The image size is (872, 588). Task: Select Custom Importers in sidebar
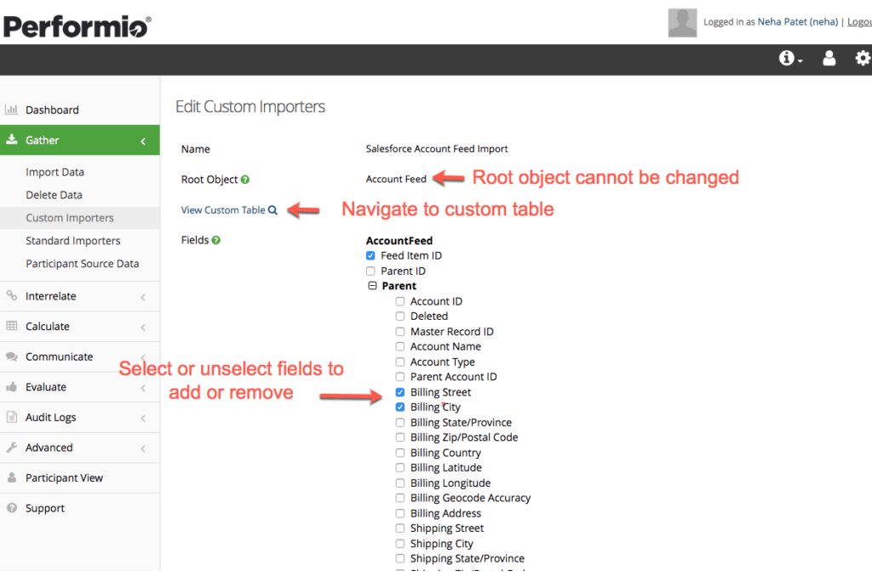(80, 218)
